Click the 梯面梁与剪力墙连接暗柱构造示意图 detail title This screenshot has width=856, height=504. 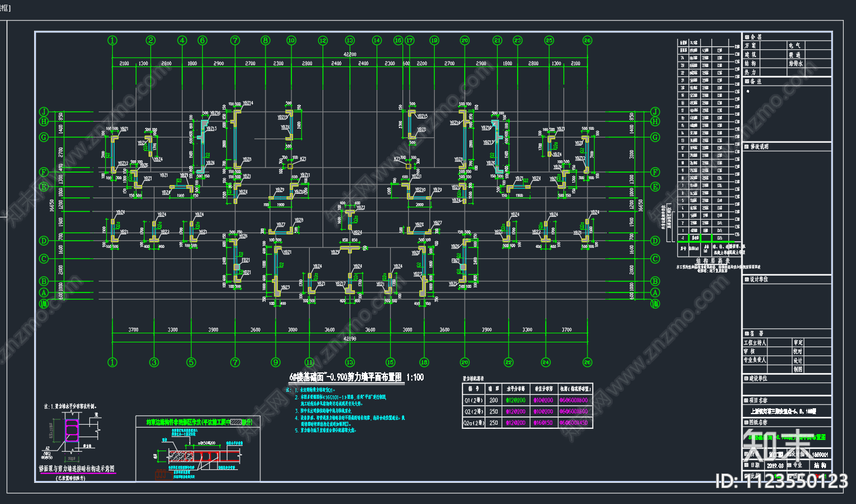[76, 470]
